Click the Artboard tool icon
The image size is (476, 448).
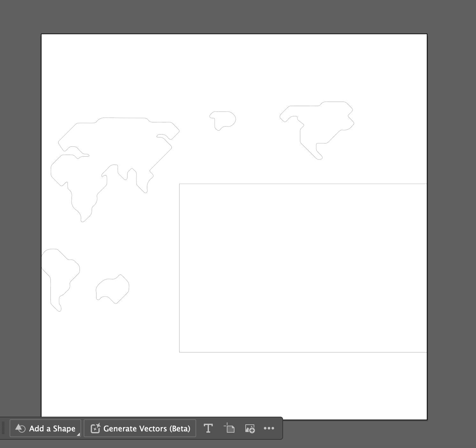pos(229,428)
